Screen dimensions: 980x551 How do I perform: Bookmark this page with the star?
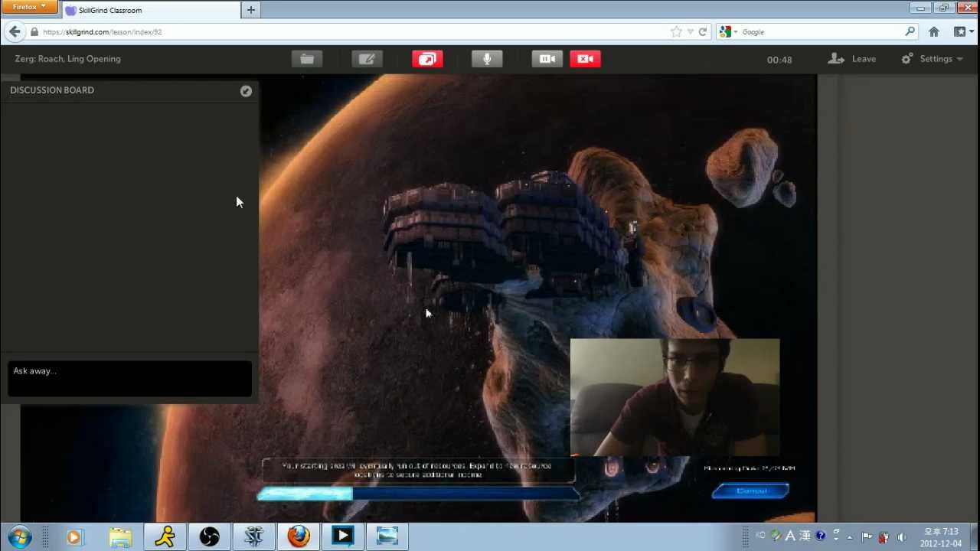click(x=676, y=32)
